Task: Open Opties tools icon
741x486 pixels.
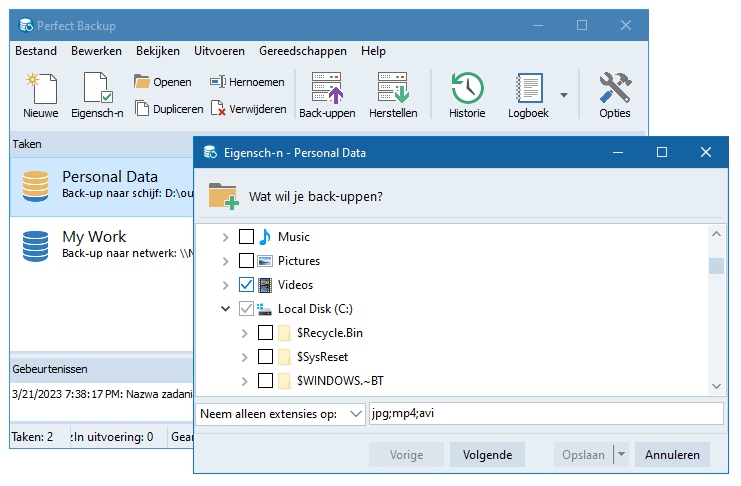Action: tap(615, 87)
